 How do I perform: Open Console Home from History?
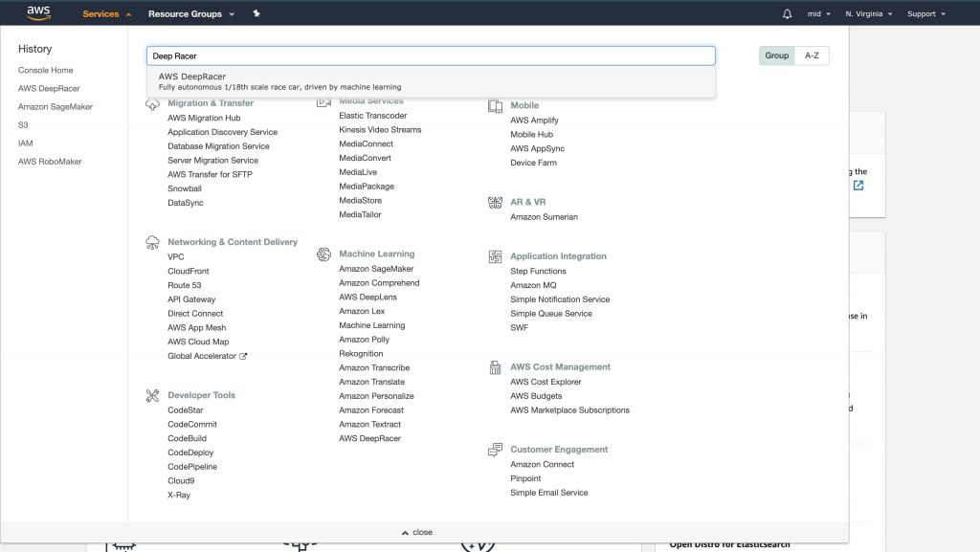coord(46,70)
